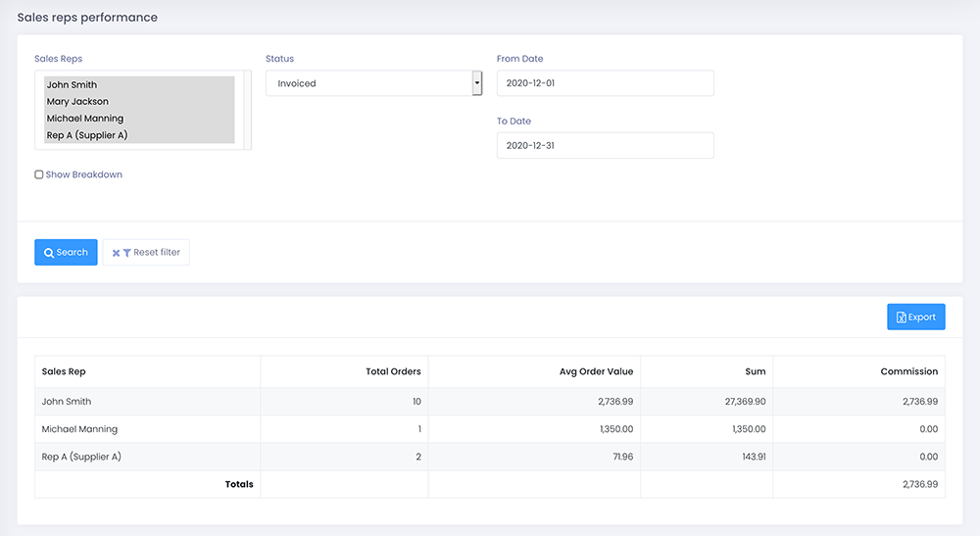Open the Status dropdown arrow

[477, 83]
